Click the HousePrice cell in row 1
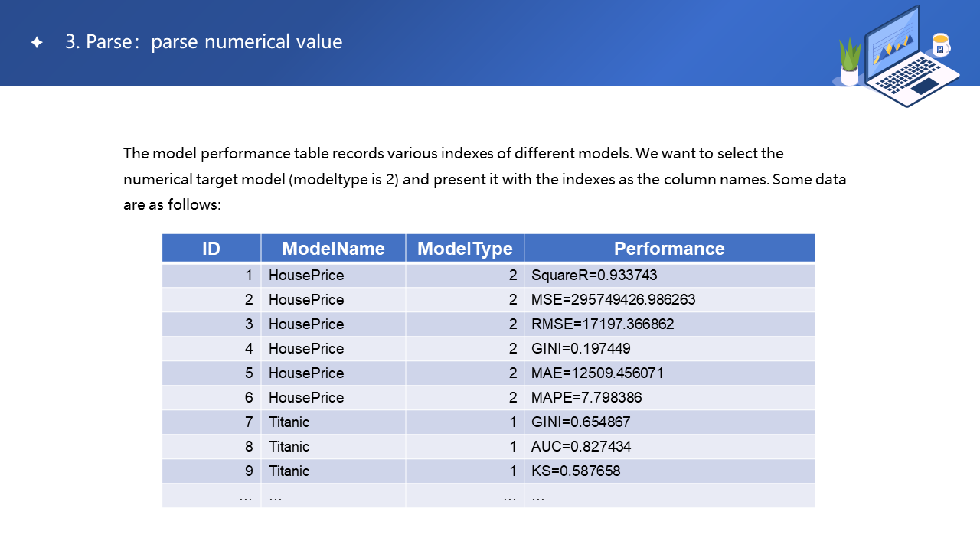Image resolution: width=980 pixels, height=551 pixels. (306, 275)
